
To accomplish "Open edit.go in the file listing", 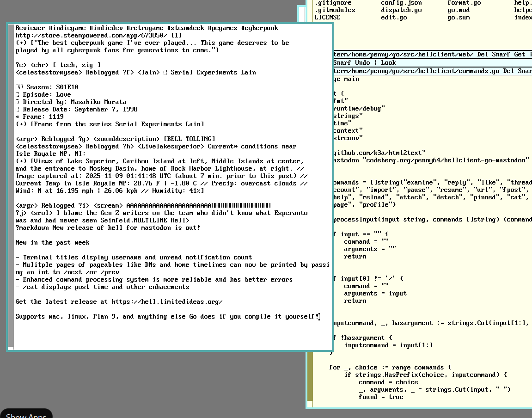I will 394,18.
